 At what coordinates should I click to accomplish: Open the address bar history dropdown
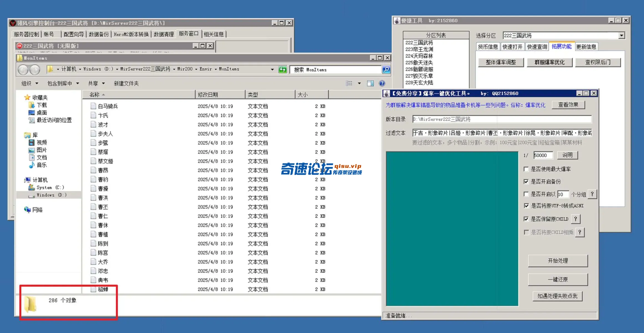point(272,70)
